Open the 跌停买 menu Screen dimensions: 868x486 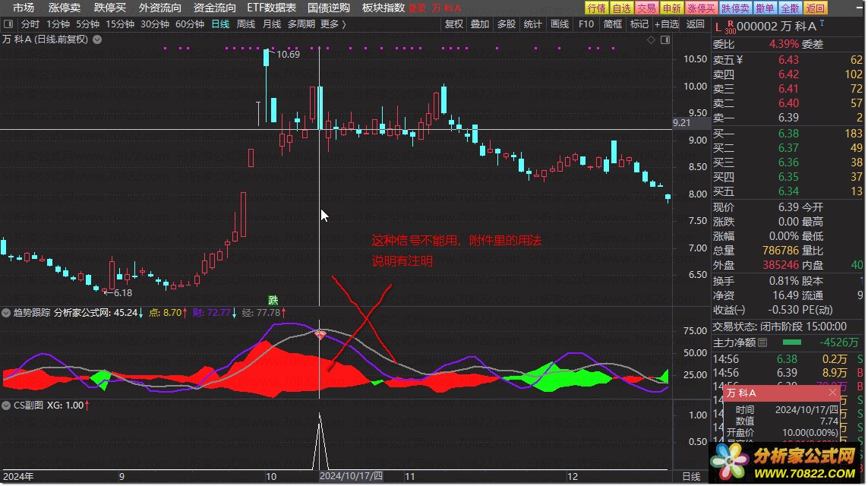pos(109,8)
